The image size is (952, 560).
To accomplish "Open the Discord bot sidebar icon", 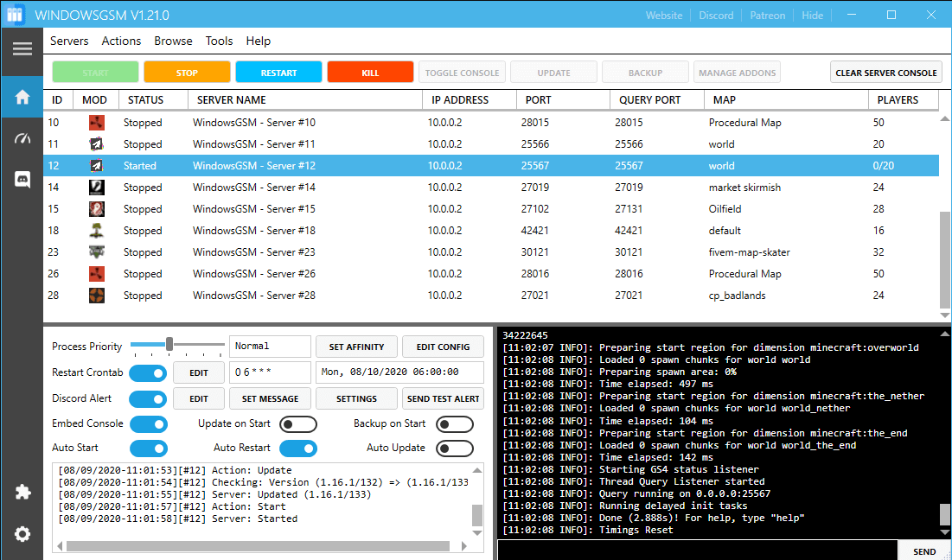I will [22, 180].
